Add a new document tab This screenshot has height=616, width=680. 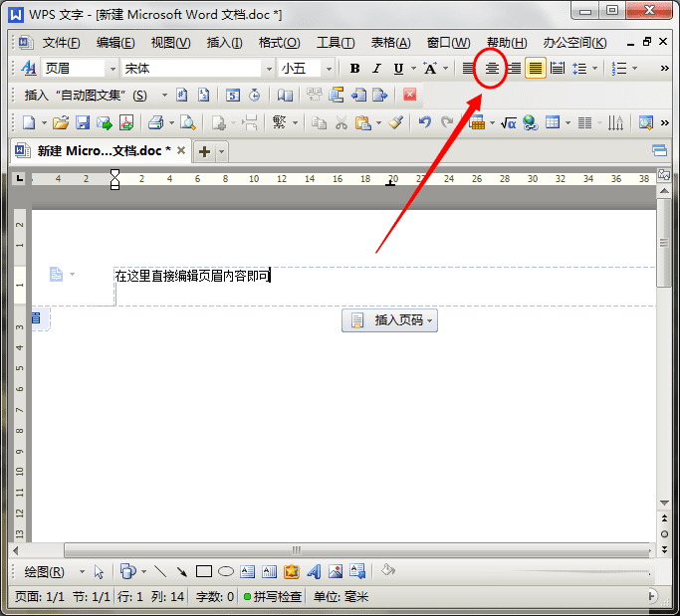pos(204,151)
